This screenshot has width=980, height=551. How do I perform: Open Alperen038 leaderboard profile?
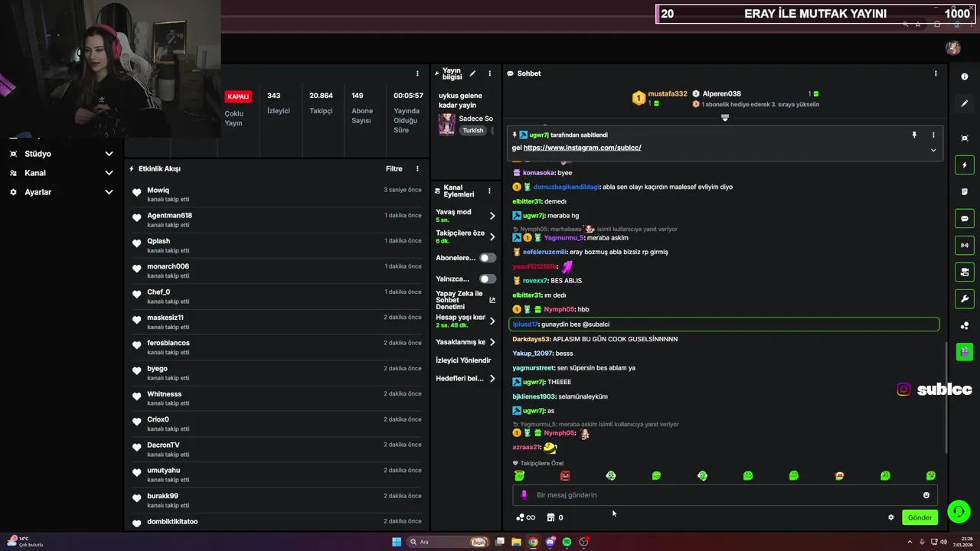(721, 94)
